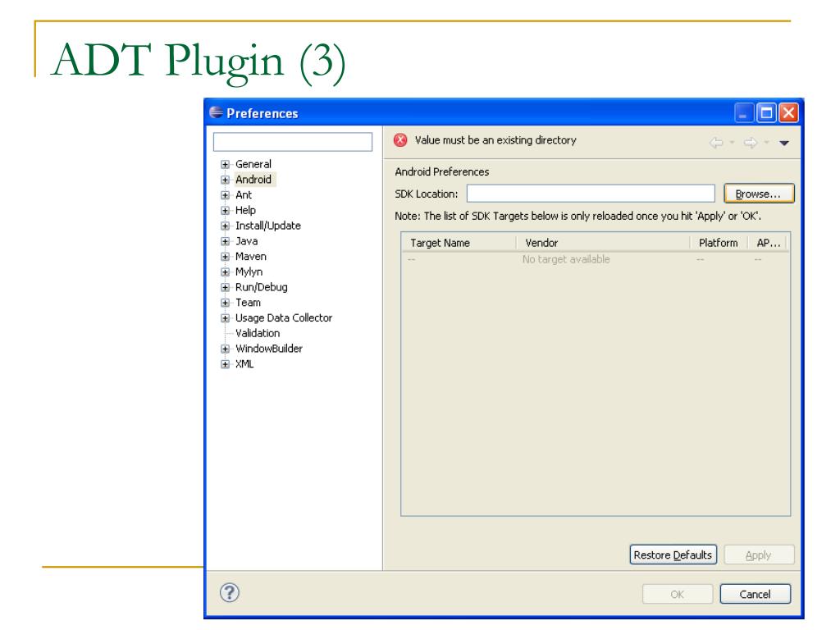Image resolution: width=840 pixels, height=630 pixels.
Task: Click the help question mark icon
Action: pyautogui.click(x=230, y=592)
